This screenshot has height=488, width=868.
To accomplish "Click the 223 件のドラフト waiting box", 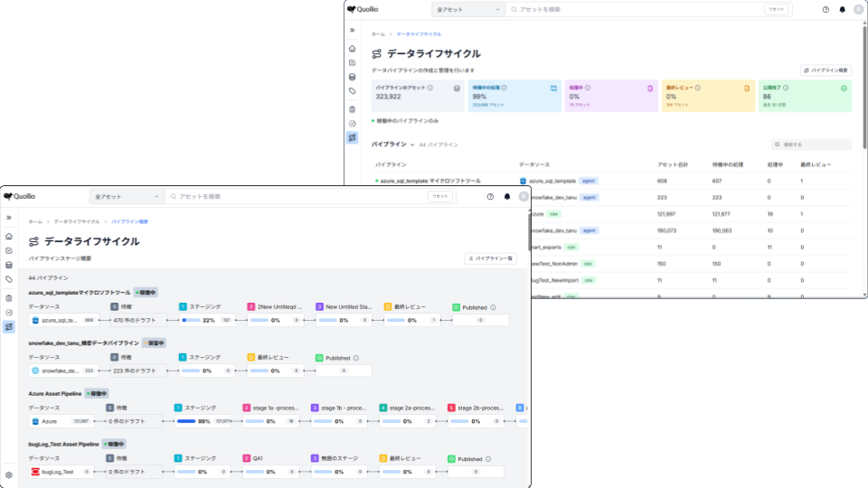I will click(x=138, y=371).
